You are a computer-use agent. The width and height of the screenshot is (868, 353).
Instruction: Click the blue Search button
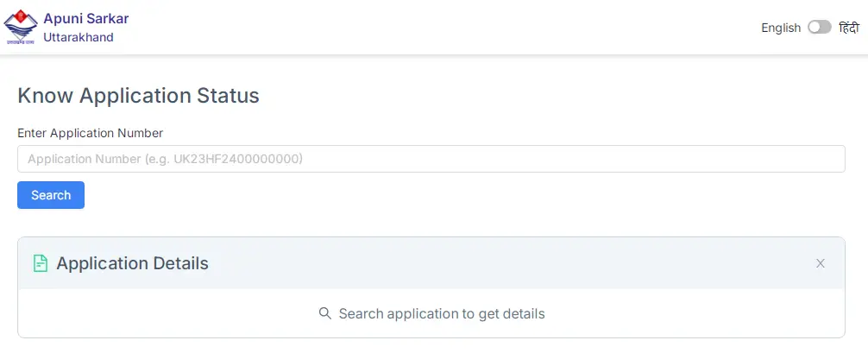51,195
